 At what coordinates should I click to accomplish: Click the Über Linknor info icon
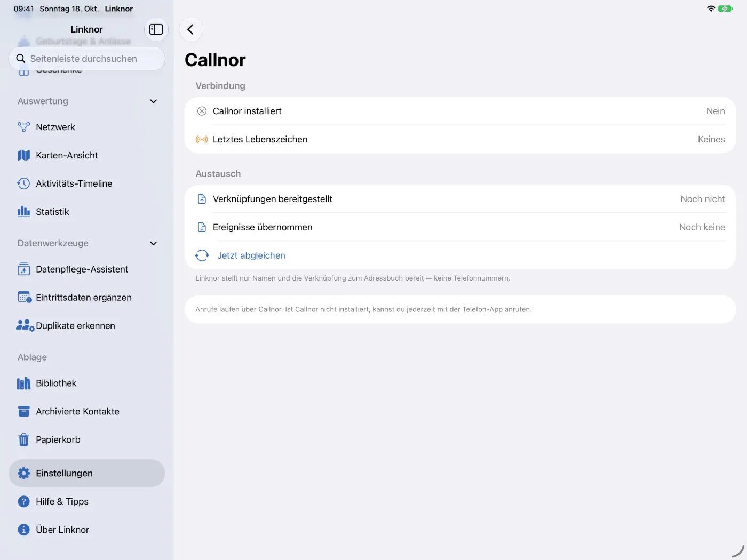coord(23,530)
